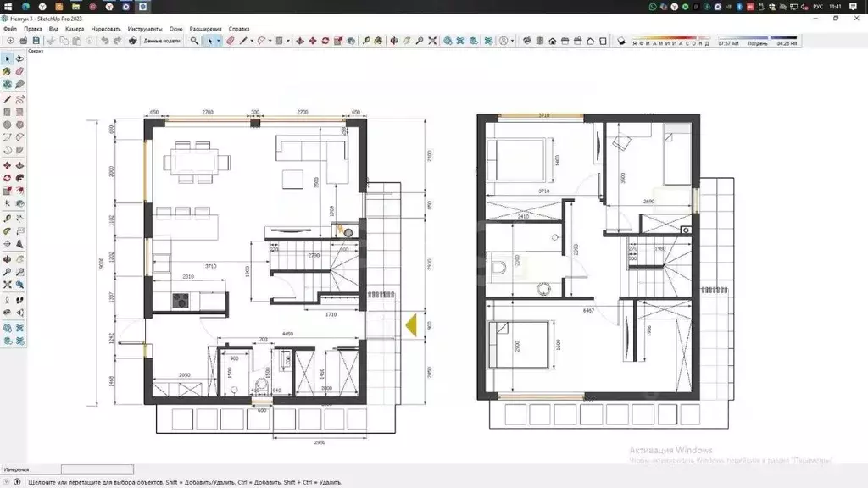This screenshot has height=488, width=868.
Task: Click the shadow time-of-day slider
Action: 757,38
